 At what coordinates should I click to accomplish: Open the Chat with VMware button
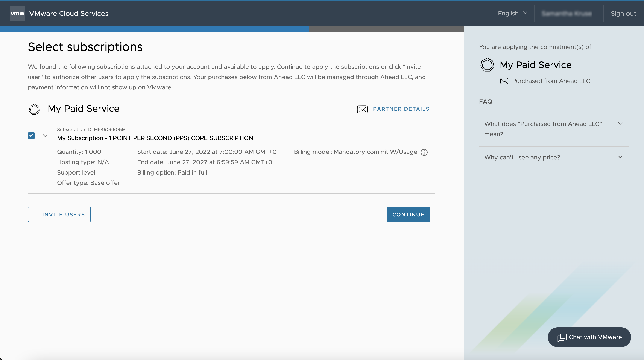(589, 337)
